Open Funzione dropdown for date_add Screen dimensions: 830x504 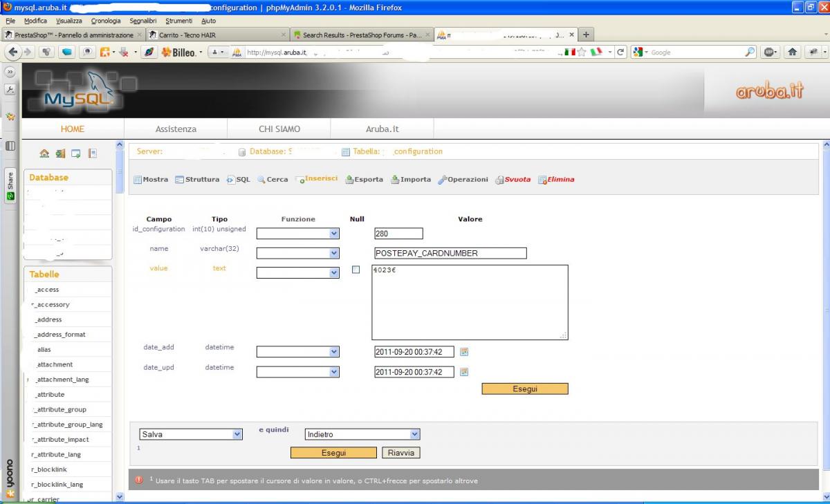click(x=298, y=352)
